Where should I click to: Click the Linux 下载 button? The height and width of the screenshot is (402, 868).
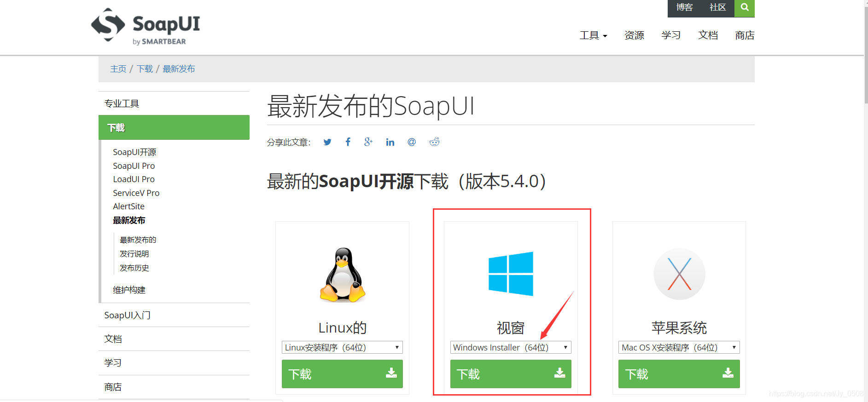tap(342, 374)
